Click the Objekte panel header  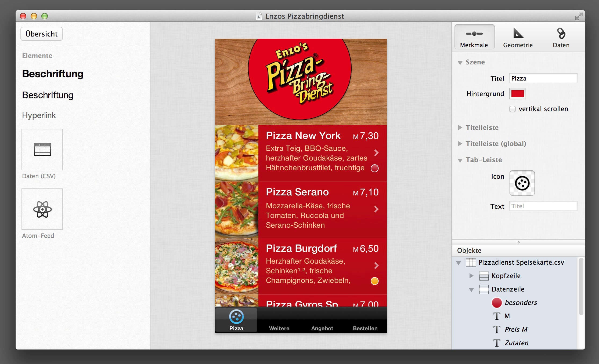coord(518,250)
